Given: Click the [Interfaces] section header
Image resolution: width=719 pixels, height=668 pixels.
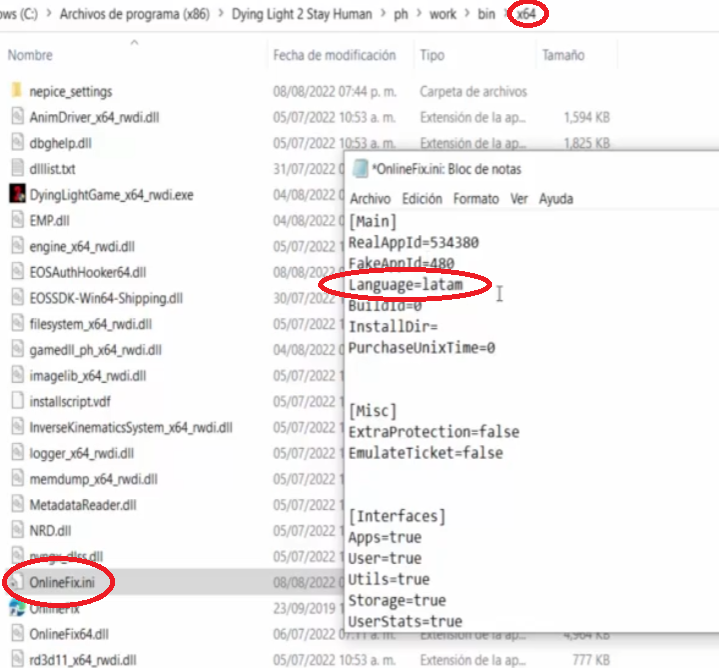Looking at the screenshot, I should point(397,516).
